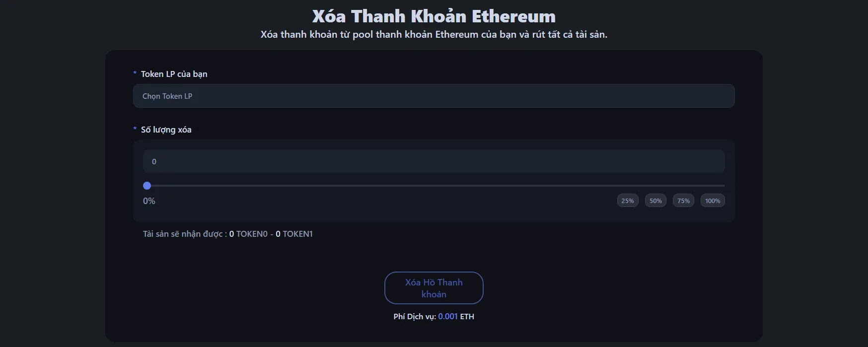Click the 0.001 service fee value
Viewport: 868px width, 347px height.
[448, 317]
